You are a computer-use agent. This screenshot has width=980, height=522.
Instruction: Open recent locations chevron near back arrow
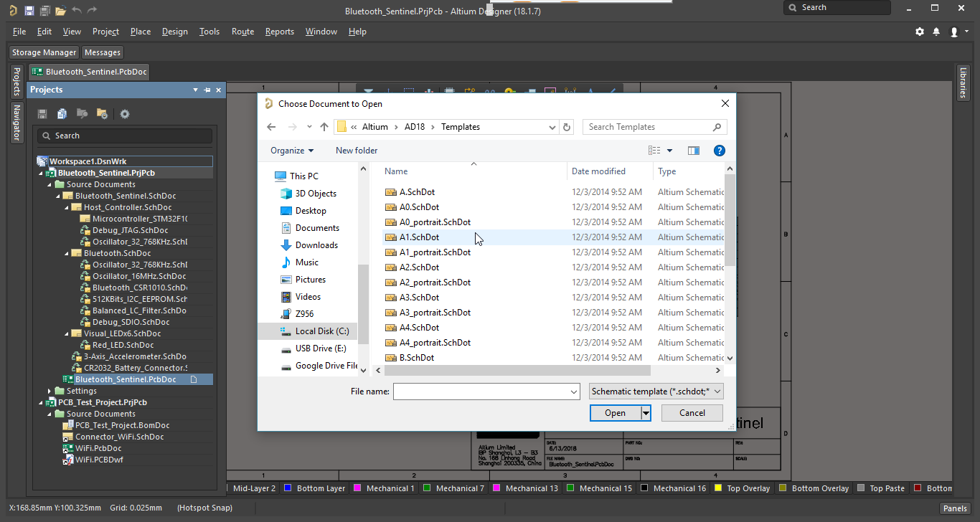309,127
